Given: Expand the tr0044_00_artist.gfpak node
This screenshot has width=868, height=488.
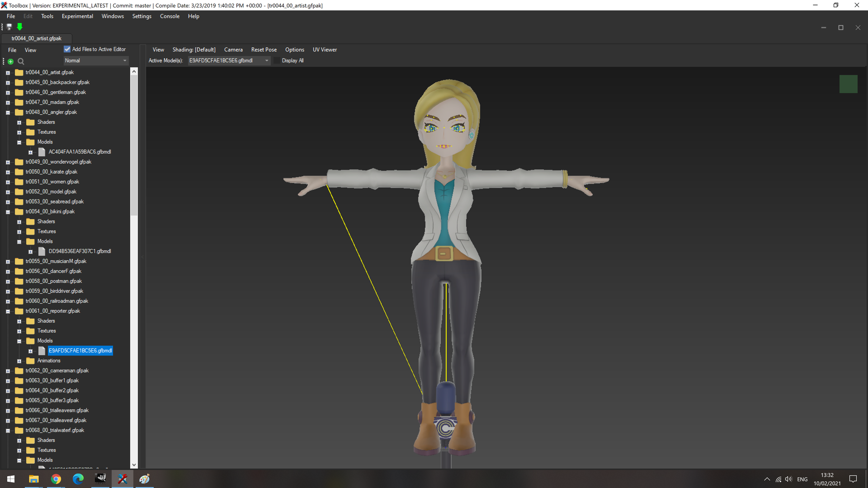Looking at the screenshot, I should [x=8, y=73].
